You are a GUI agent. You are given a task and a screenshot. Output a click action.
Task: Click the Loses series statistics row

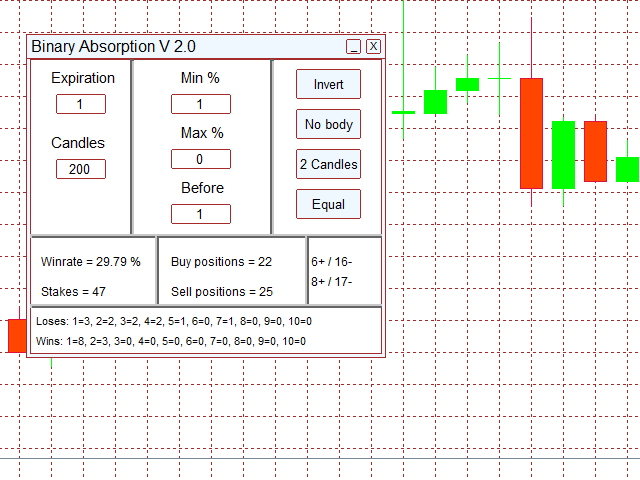coord(174,321)
